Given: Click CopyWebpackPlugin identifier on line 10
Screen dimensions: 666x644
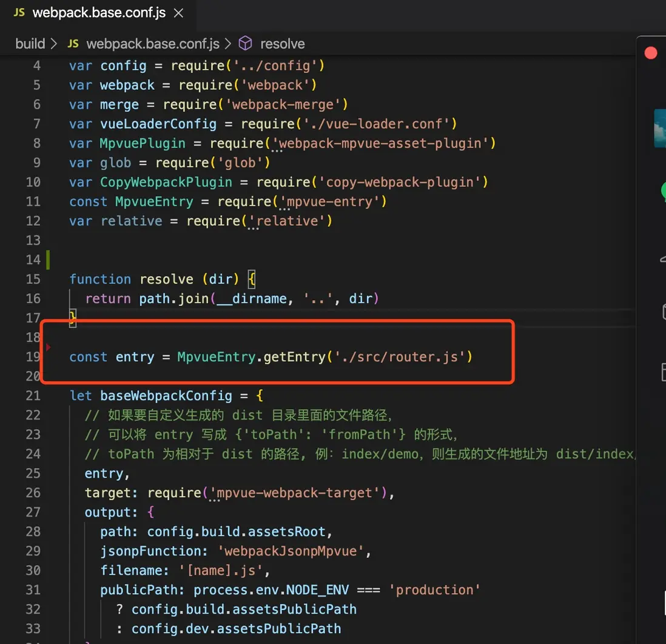Looking at the screenshot, I should pyautogui.click(x=166, y=182).
